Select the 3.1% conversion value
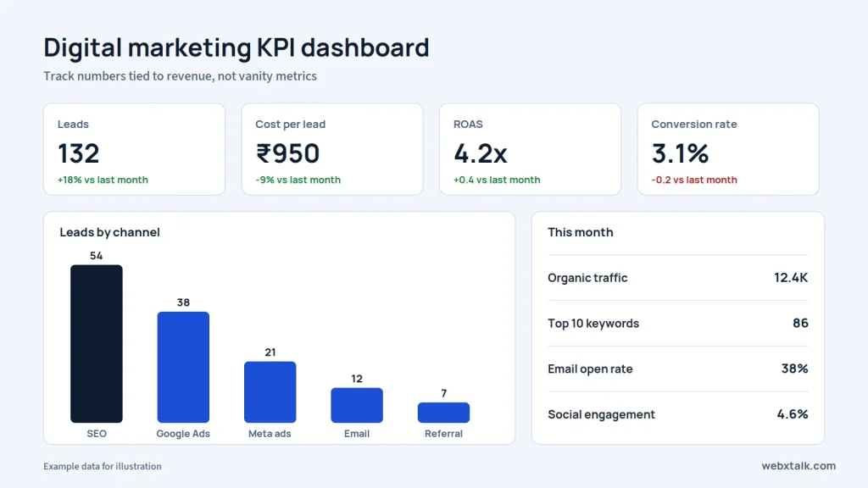 point(680,153)
